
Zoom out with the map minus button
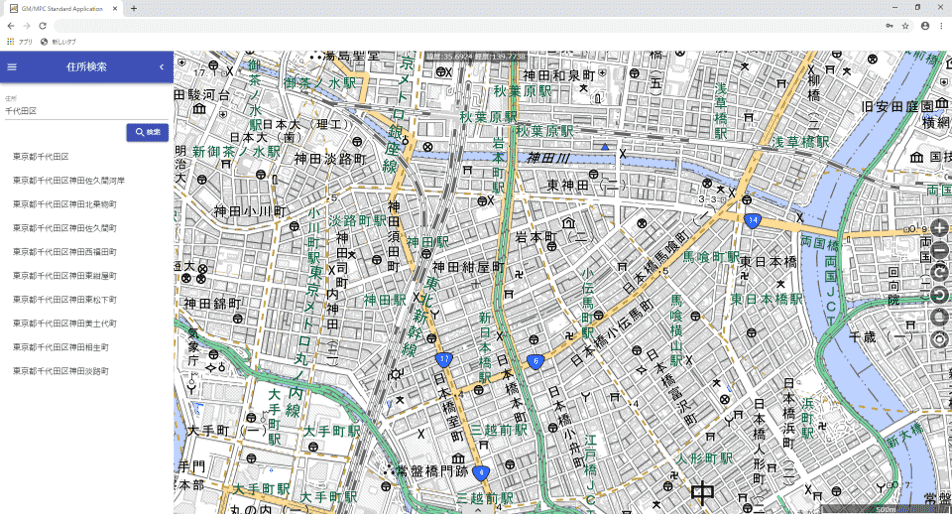[939, 251]
